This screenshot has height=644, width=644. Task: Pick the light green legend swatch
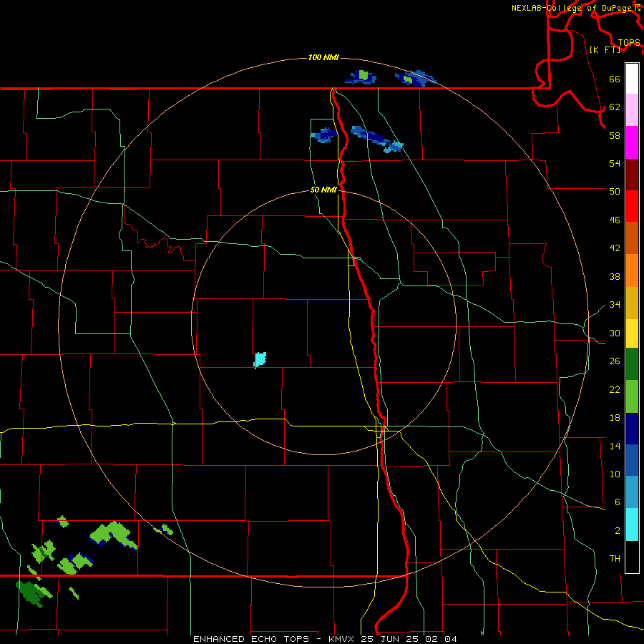click(x=632, y=396)
